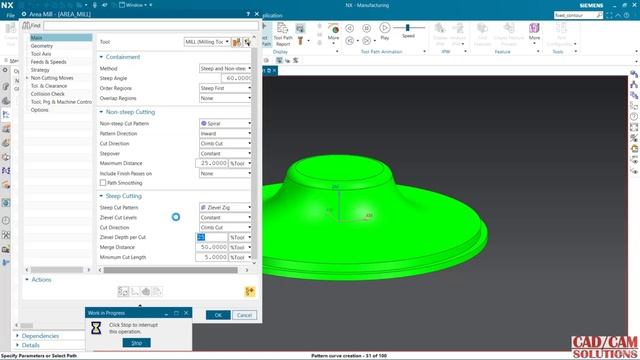This screenshot has width=640, height=360.
Task: Open the File menu
Action: (x=10, y=15)
